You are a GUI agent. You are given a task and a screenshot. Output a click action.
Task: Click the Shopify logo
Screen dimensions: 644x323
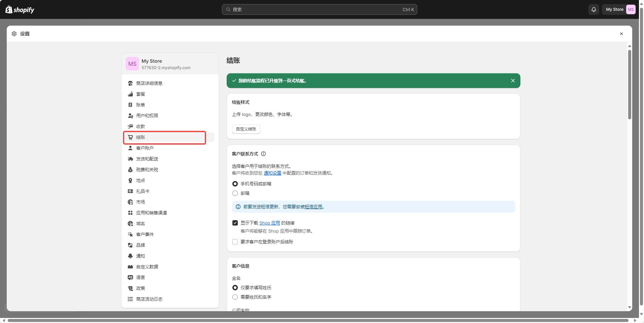tap(20, 10)
